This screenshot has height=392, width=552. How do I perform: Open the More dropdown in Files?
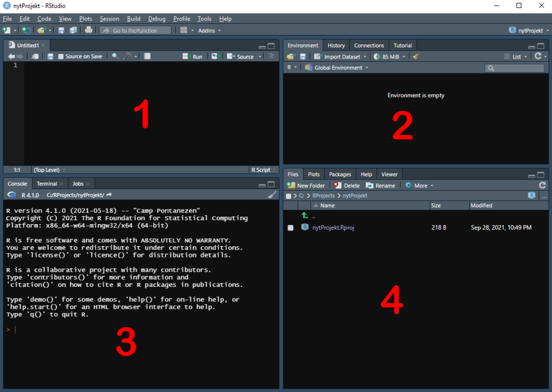[419, 185]
